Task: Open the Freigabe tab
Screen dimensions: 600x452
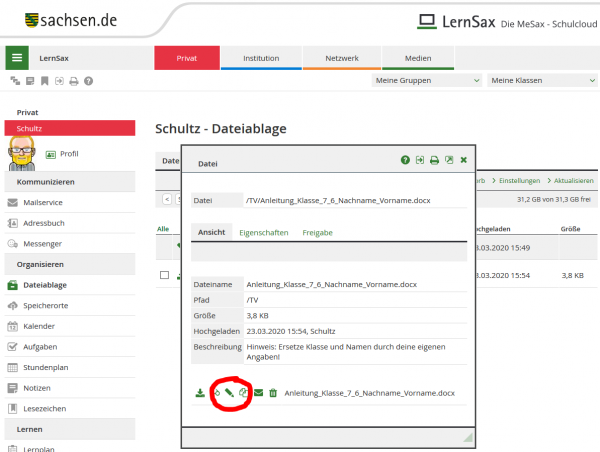Action: tap(317, 232)
